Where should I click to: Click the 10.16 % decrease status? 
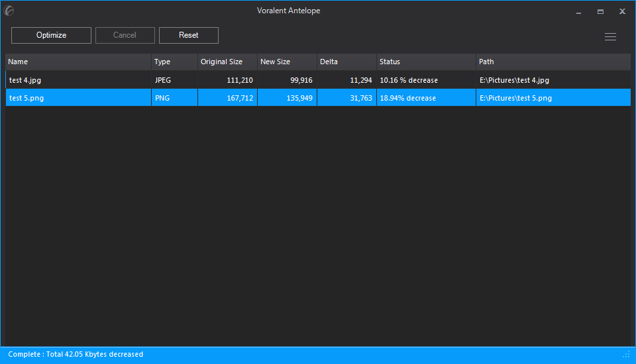point(409,80)
